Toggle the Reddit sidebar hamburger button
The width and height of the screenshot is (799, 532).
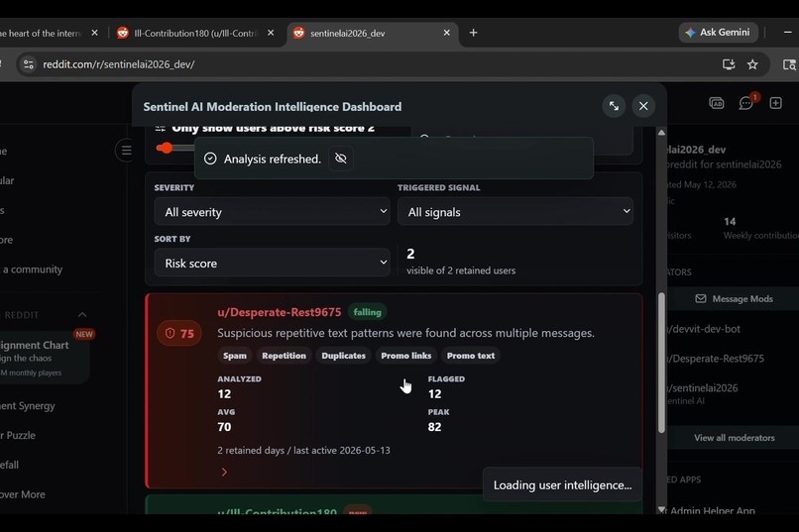pos(125,151)
